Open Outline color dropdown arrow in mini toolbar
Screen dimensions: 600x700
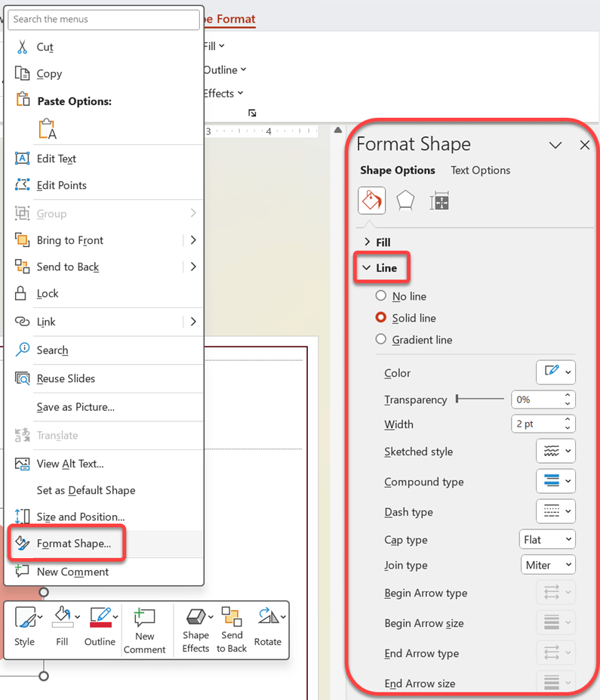point(115,617)
